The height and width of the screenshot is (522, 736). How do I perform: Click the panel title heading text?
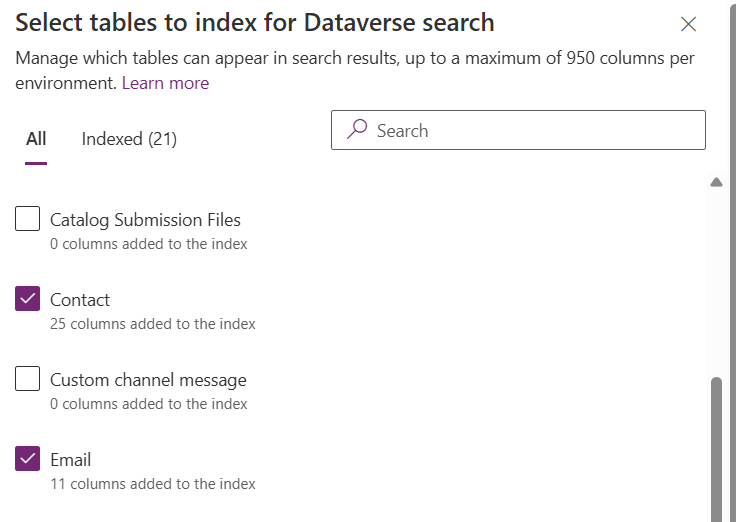pos(255,22)
